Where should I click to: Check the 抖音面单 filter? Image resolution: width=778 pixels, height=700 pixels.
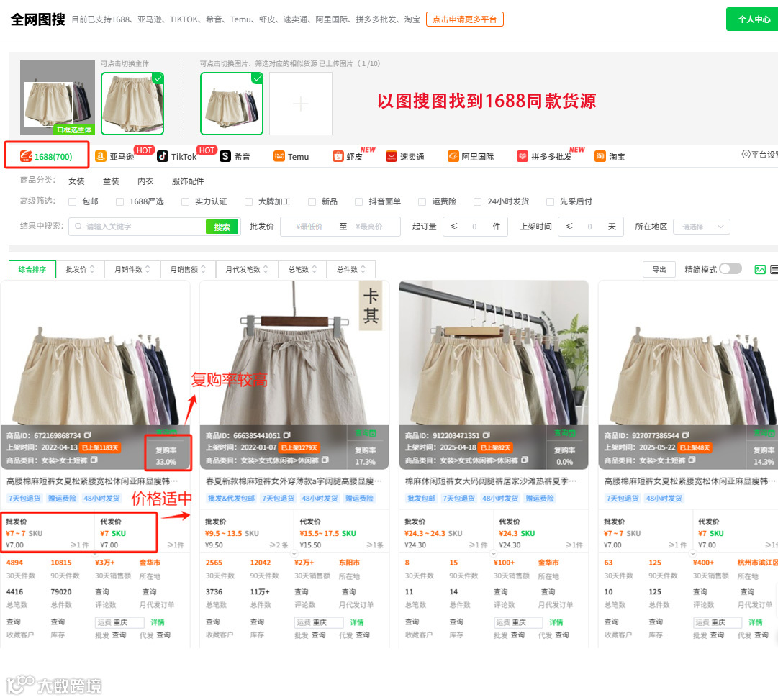(x=358, y=201)
